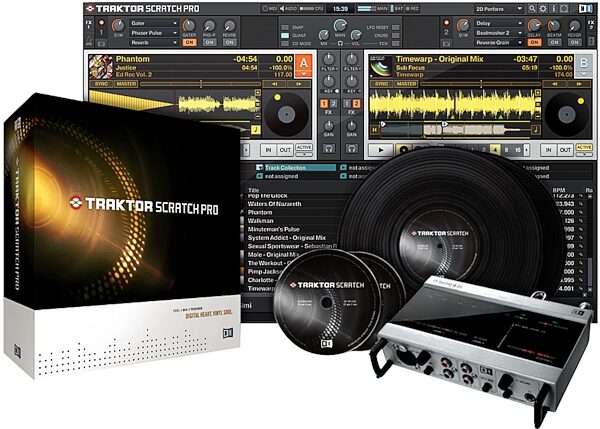The image size is (600, 429).
Task: Open the Phaser Pulse effect dropdown
Action: point(154,33)
